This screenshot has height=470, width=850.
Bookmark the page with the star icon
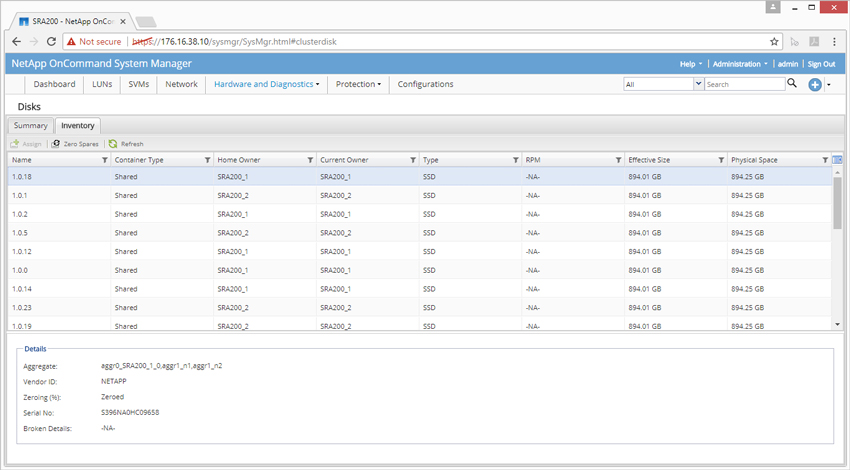774,42
